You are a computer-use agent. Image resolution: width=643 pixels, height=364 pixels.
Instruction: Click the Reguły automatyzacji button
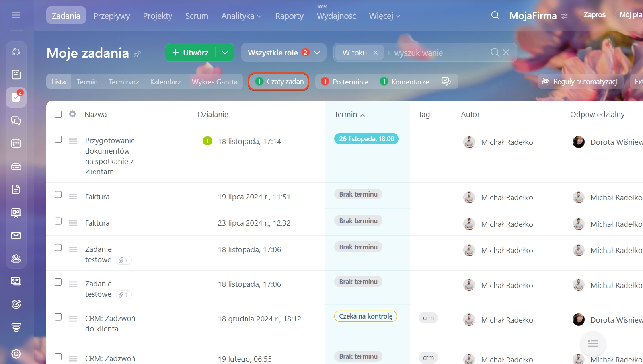(x=581, y=82)
